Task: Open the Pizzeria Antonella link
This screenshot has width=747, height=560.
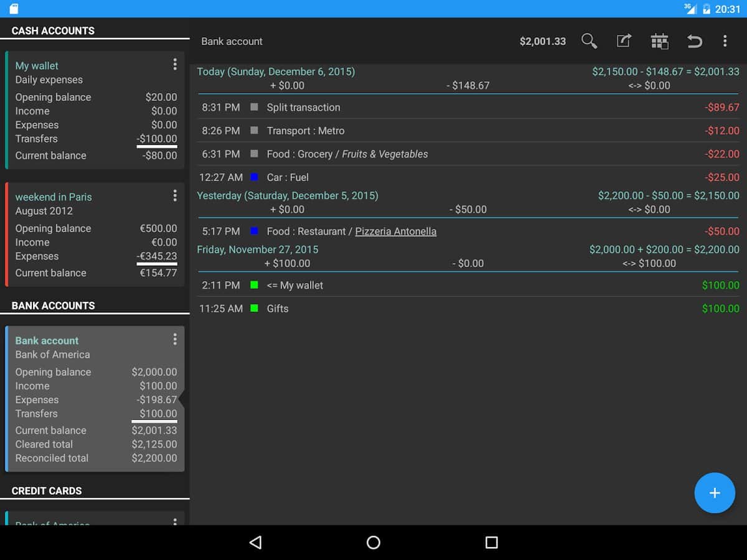Action: [395, 231]
